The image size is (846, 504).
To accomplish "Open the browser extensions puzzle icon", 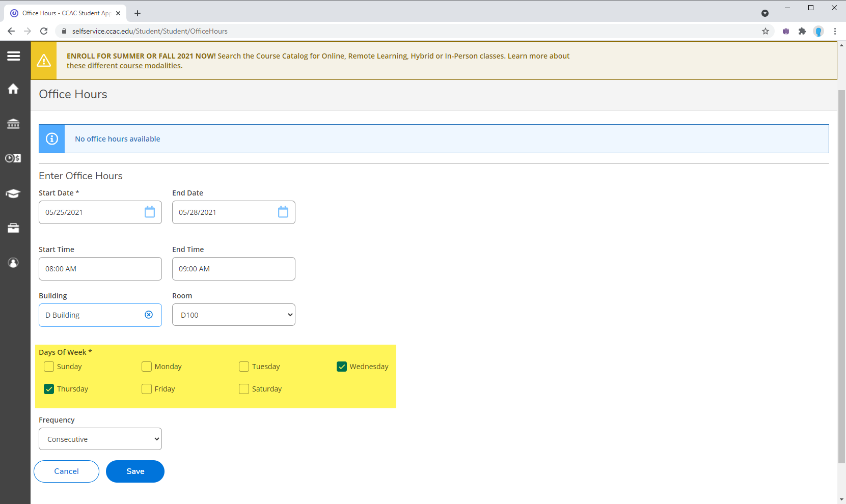I will click(802, 31).
